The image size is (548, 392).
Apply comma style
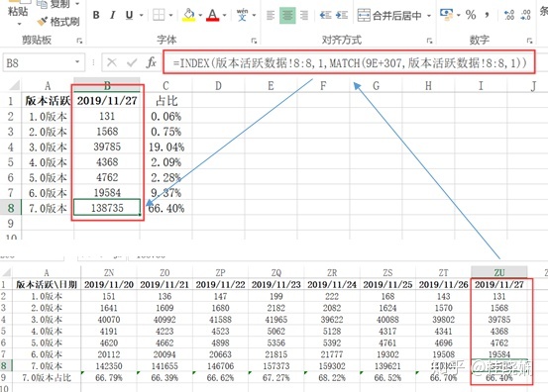487,15
